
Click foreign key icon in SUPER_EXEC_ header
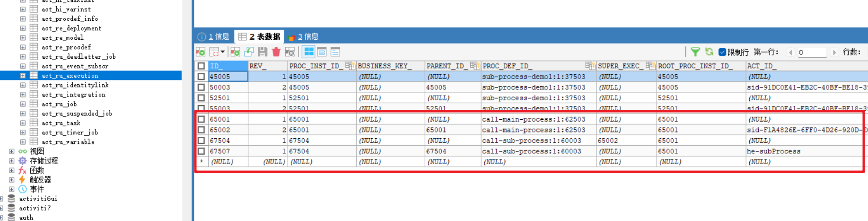[x=650, y=66]
